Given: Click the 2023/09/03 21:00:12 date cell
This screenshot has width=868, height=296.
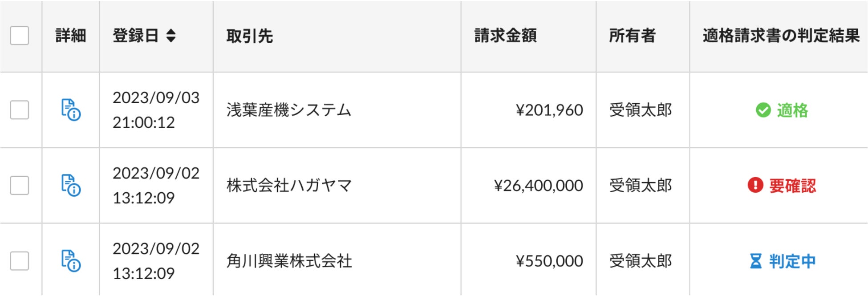Looking at the screenshot, I should 156,110.
